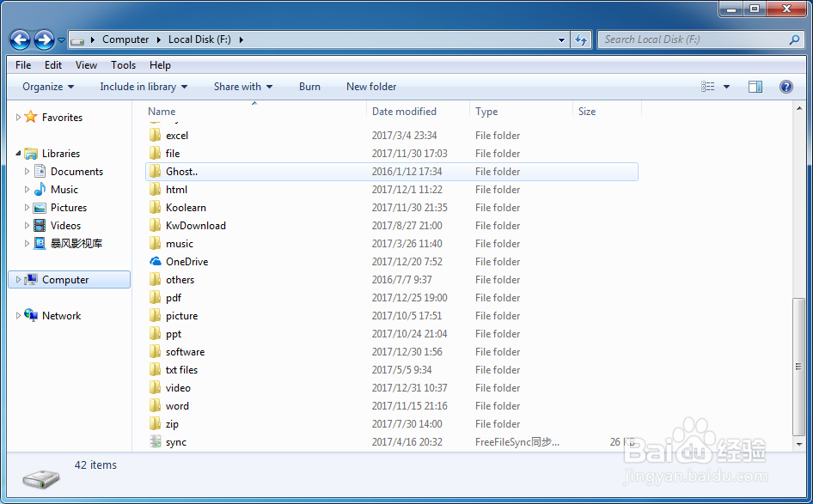
Task: Click the Change your view icon
Action: click(708, 87)
